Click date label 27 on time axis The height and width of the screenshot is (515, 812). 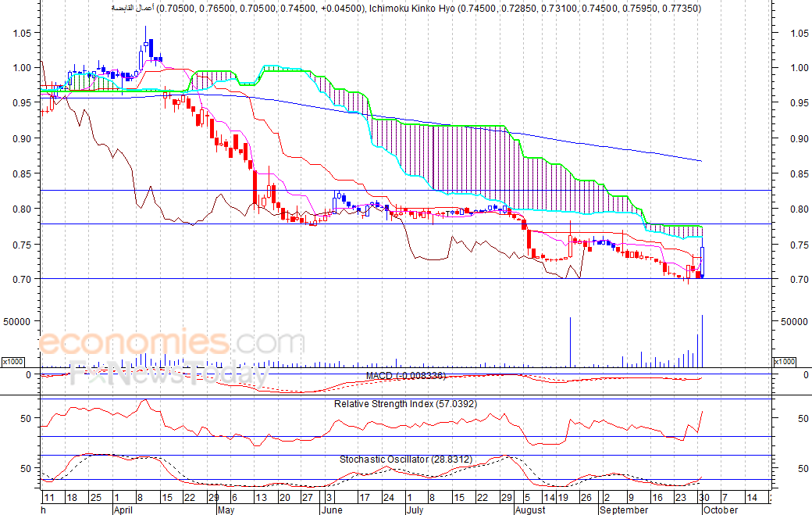tap(308, 497)
